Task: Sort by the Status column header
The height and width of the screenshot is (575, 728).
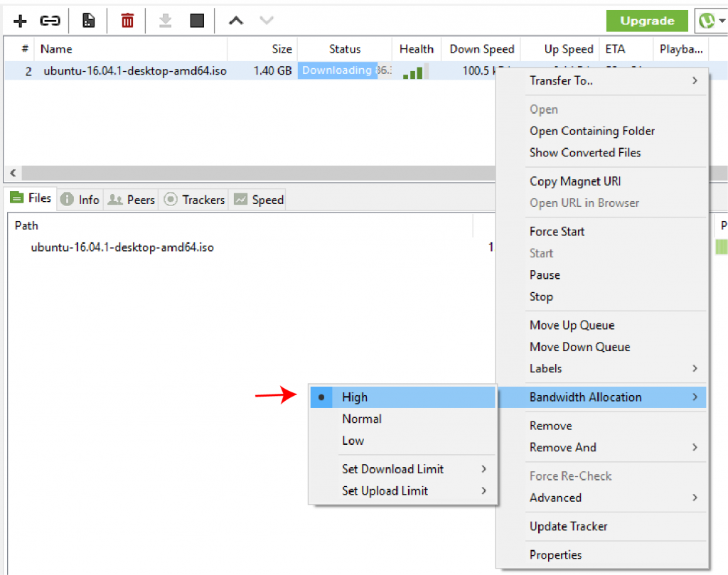Action: 345,49
